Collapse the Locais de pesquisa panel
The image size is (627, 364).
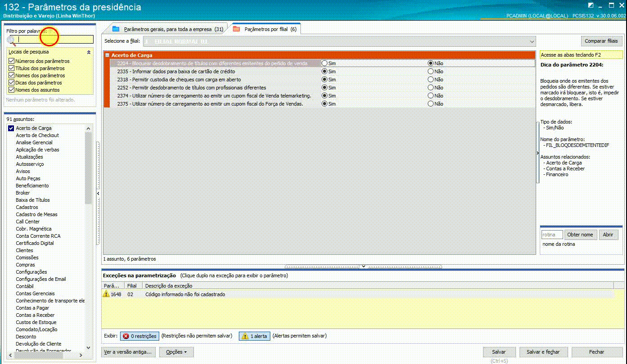[89, 52]
